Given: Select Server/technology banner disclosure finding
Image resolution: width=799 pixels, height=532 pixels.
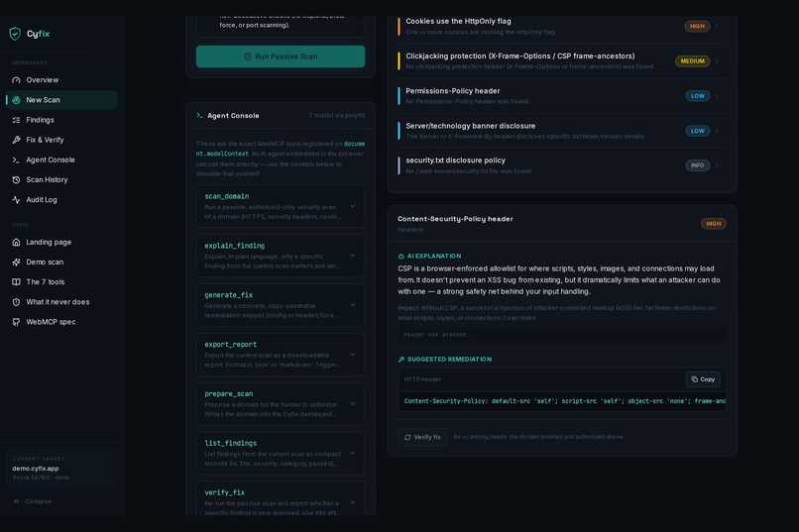Looking at the screenshot, I should [561, 131].
